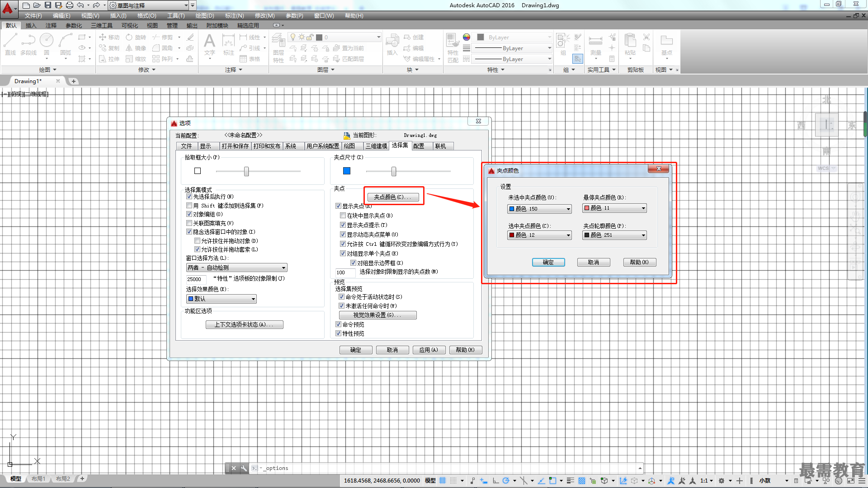Click the Scale (缩放) tool
Screen dimensions: 868x488
tap(136, 59)
